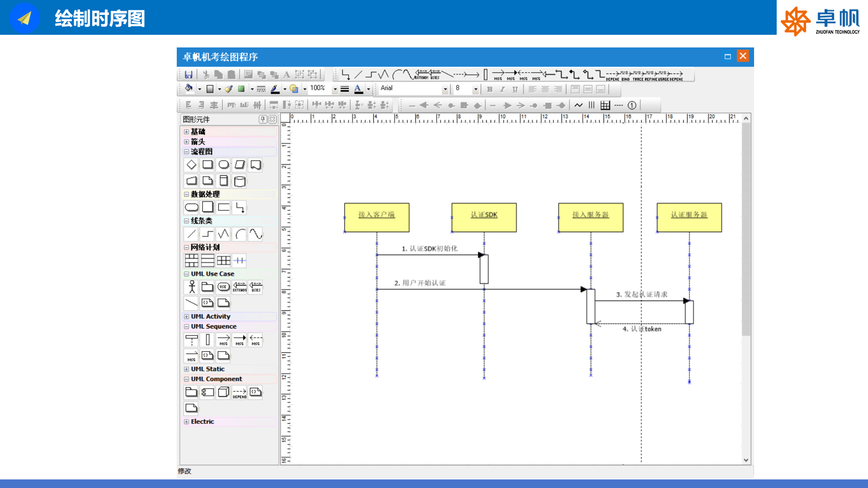
Task: Pick the DEPEND dependency arrow in UML Component
Action: 240,393
